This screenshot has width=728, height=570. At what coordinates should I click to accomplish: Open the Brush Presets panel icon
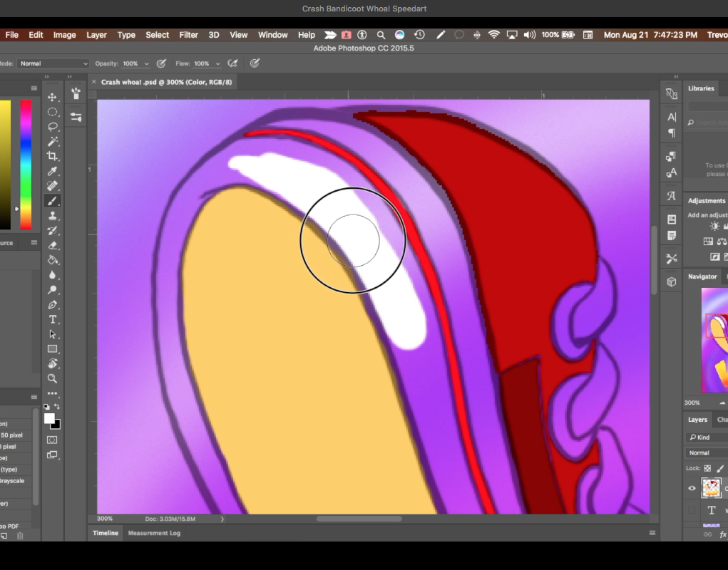click(76, 94)
